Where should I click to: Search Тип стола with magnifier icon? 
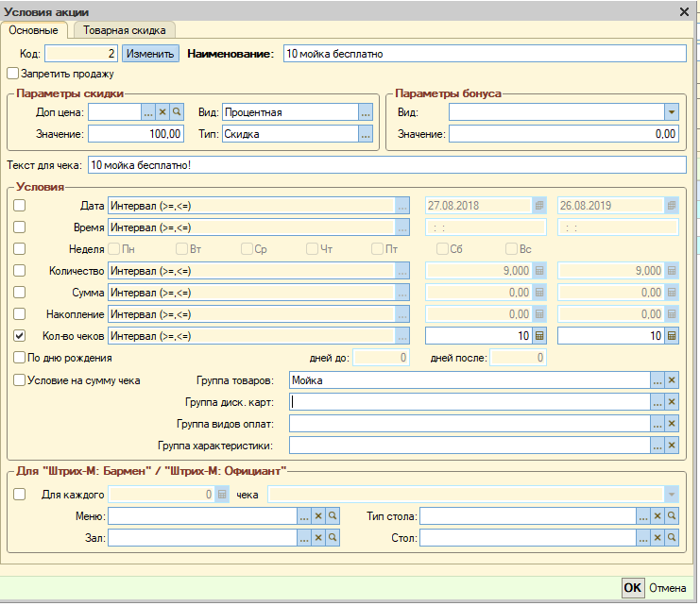(x=672, y=516)
